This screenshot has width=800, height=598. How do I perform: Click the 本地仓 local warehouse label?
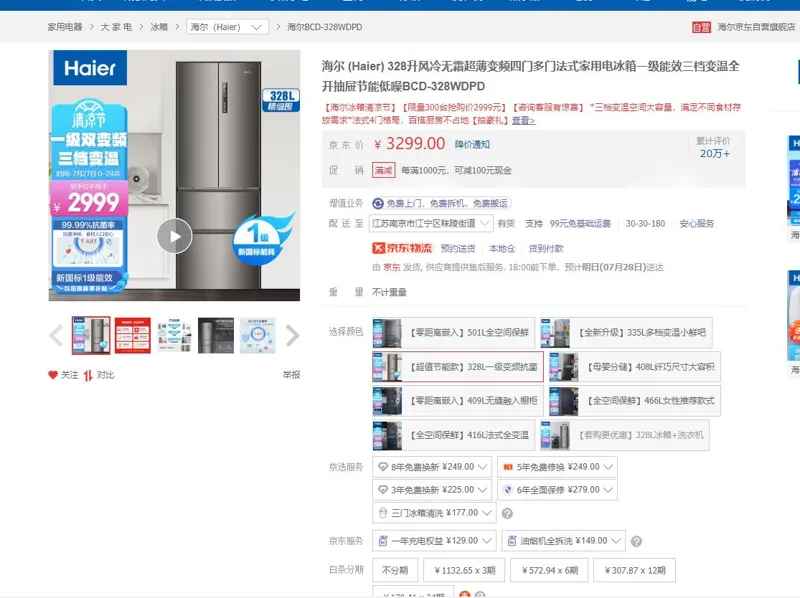[x=502, y=248]
